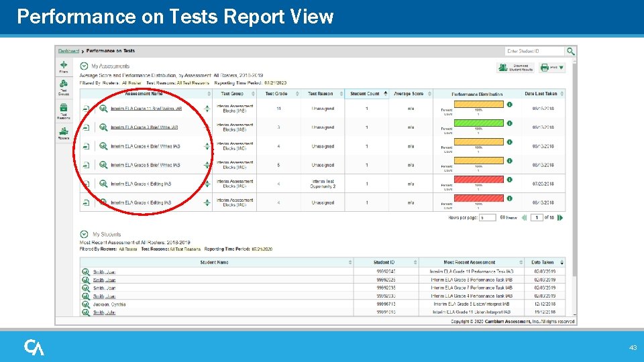Click magnifier icon next to Smith, John
644x362 pixels.
[x=85, y=312]
